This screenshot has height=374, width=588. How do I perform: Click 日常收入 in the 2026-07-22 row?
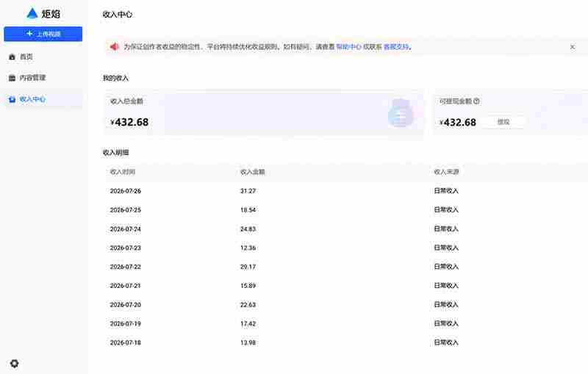(x=446, y=267)
